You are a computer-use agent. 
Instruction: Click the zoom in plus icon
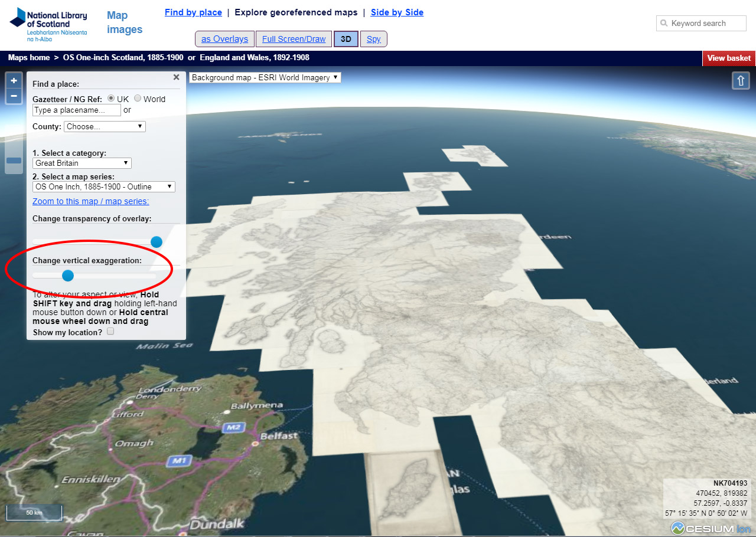click(x=13, y=79)
